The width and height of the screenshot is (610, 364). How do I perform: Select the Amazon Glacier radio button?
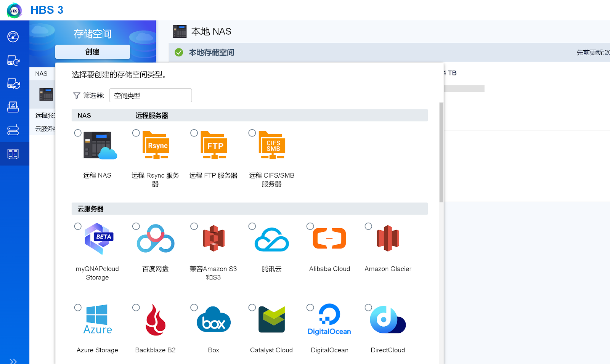[368, 226]
